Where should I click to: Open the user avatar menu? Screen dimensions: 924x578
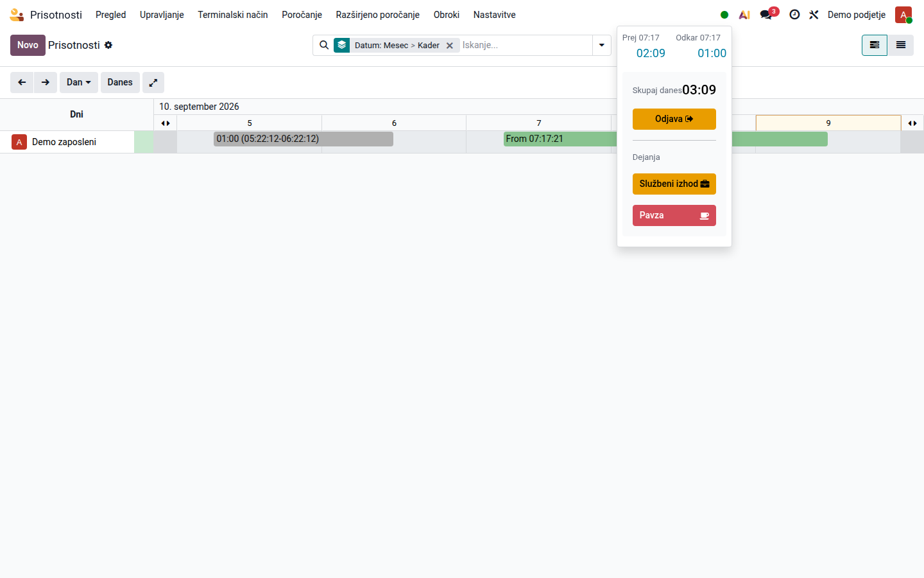pyautogui.click(x=903, y=15)
